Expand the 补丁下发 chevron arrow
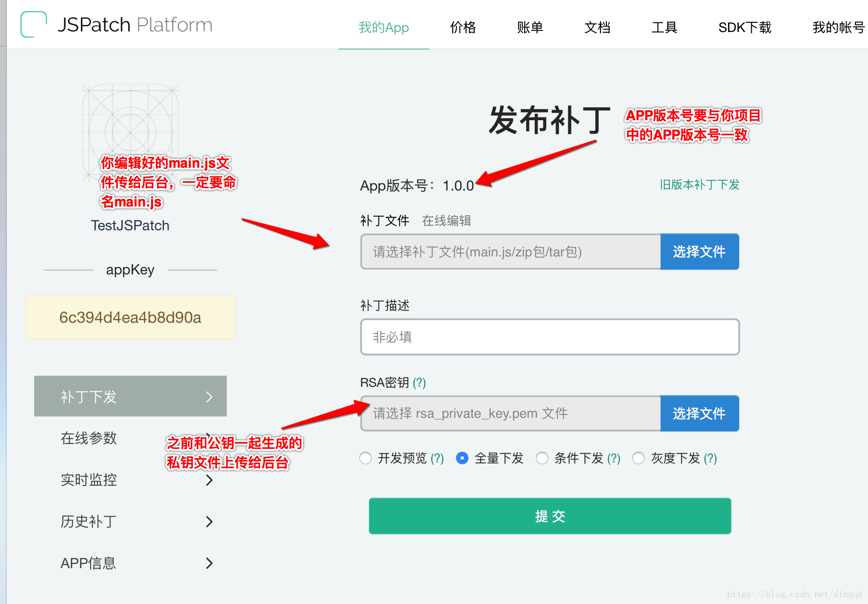Image resolution: width=868 pixels, height=604 pixels. (209, 397)
